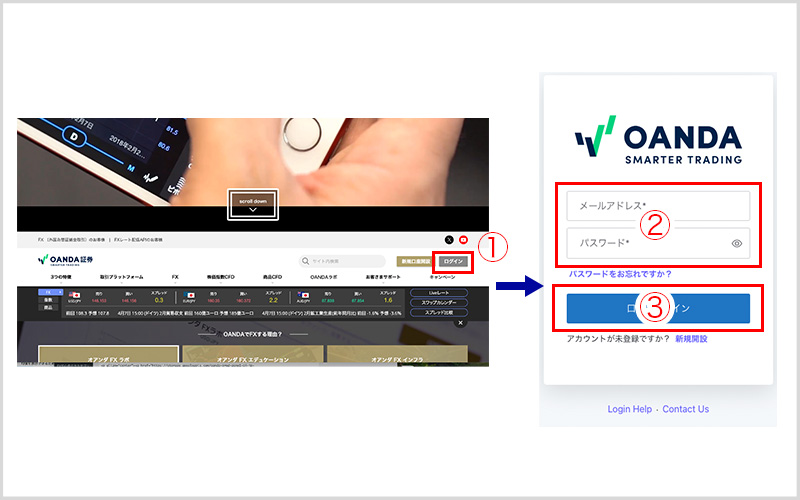Image resolution: width=800 pixels, height=500 pixels.
Task: Click the メールアドレス input field
Action: coord(658,206)
